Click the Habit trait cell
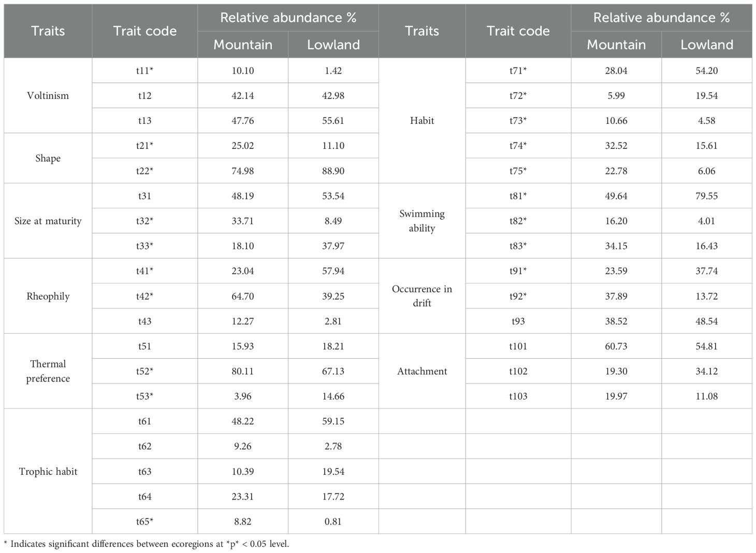Screen dimensions: 756x553 point(421,120)
